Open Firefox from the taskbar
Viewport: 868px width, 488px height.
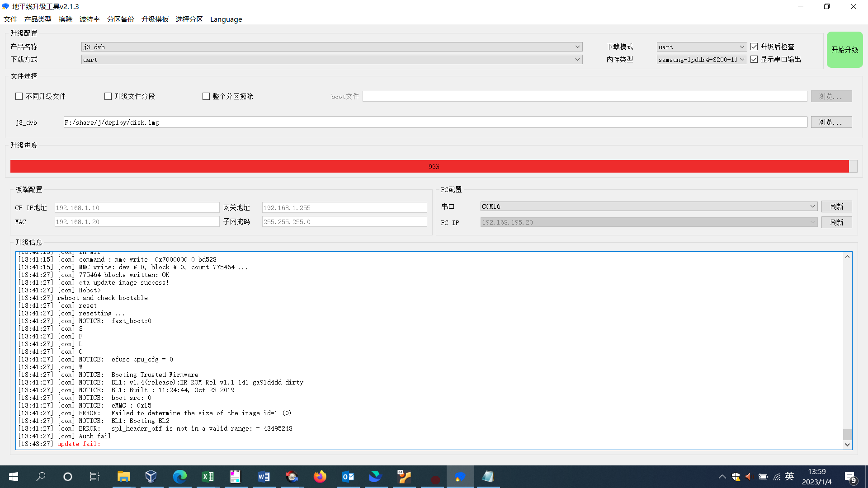pos(320,477)
